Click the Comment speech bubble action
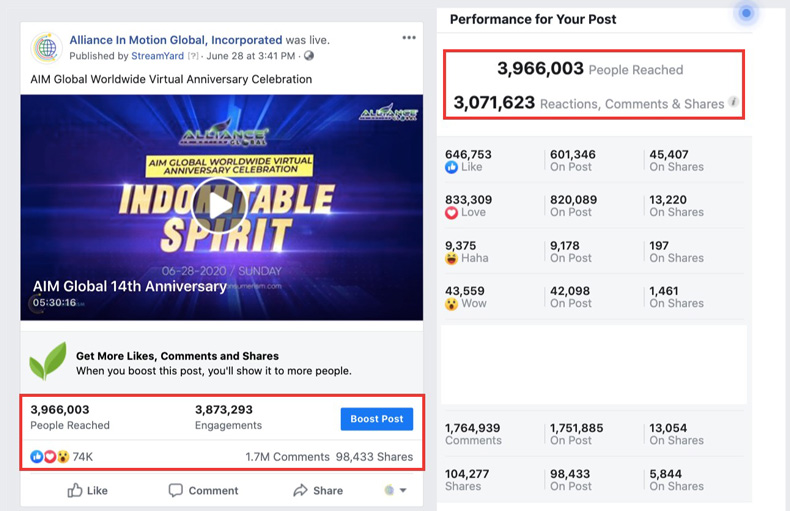 pyautogui.click(x=203, y=490)
